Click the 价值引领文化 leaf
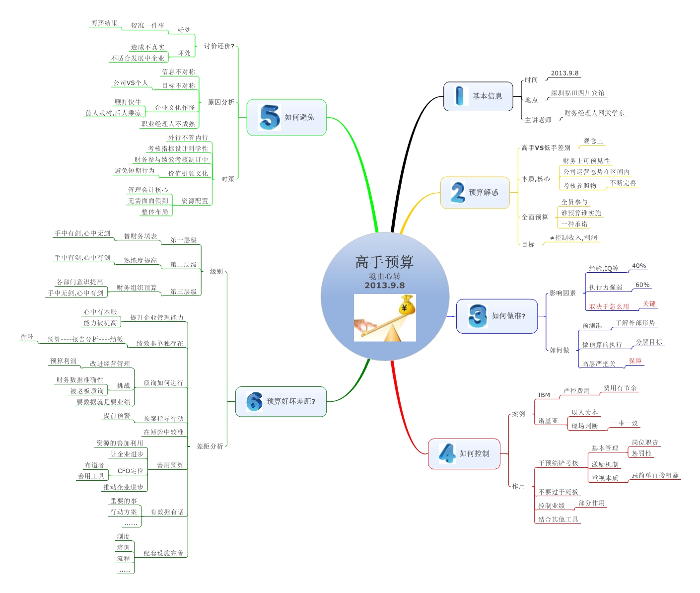 (x=188, y=173)
